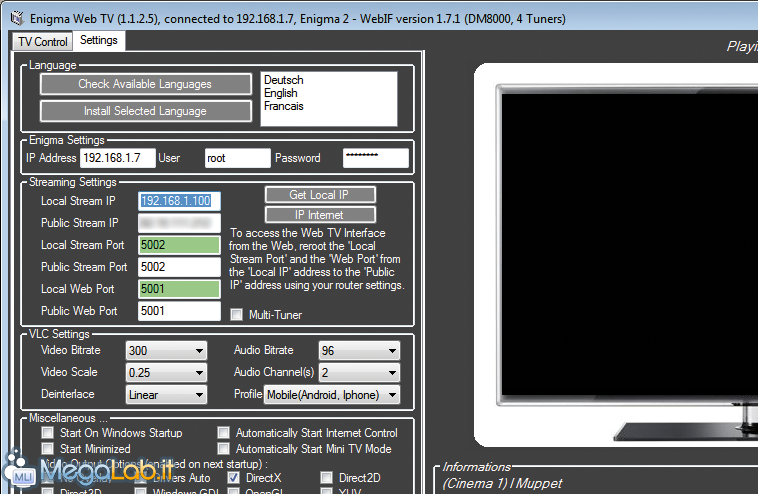
Task: Select English in the language list
Action: 281,93
